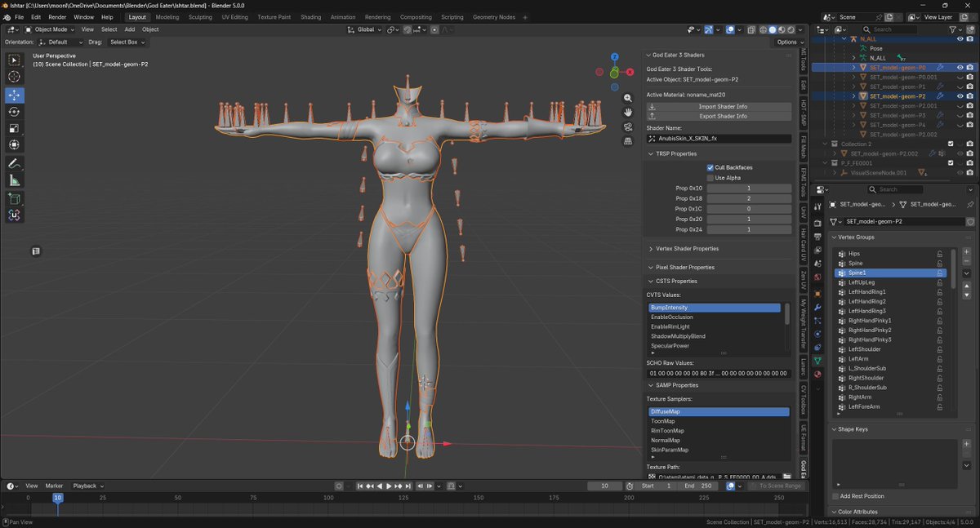The height and width of the screenshot is (528, 980).
Task: Select the Add Cube tool
Action: pyautogui.click(x=15, y=198)
